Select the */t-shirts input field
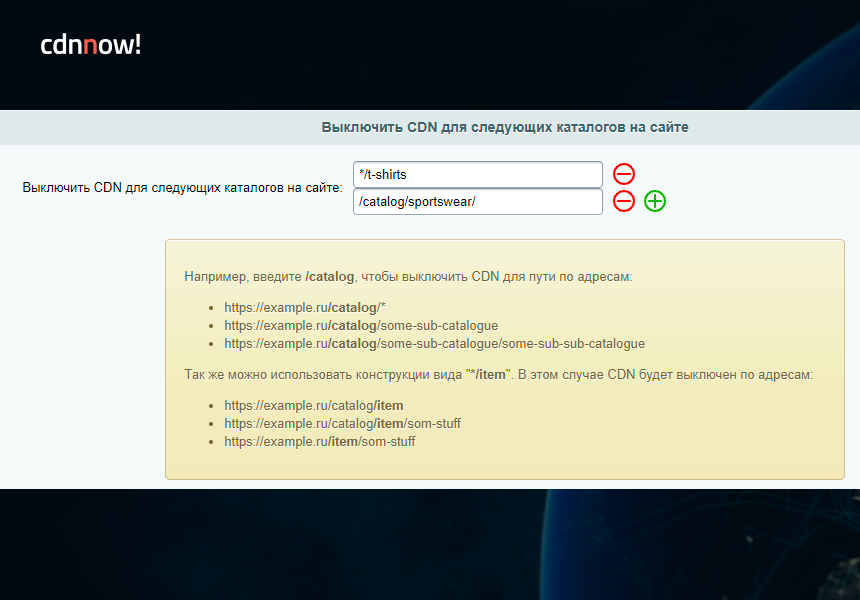The image size is (860, 600). 477,174
